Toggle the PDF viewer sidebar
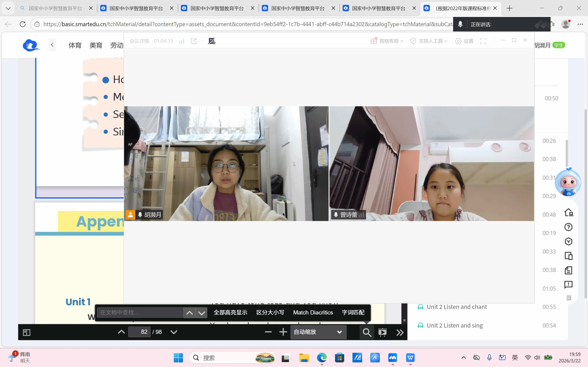588x367 pixels. coord(27,332)
